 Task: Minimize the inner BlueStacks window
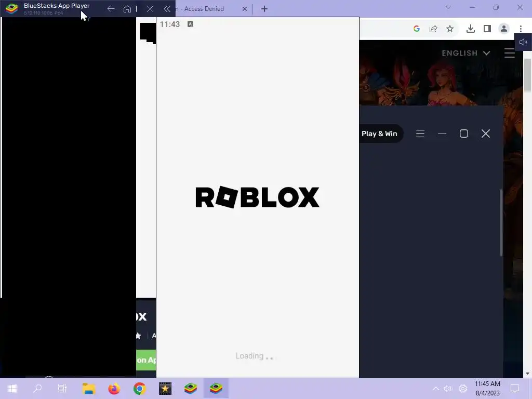[x=442, y=134]
